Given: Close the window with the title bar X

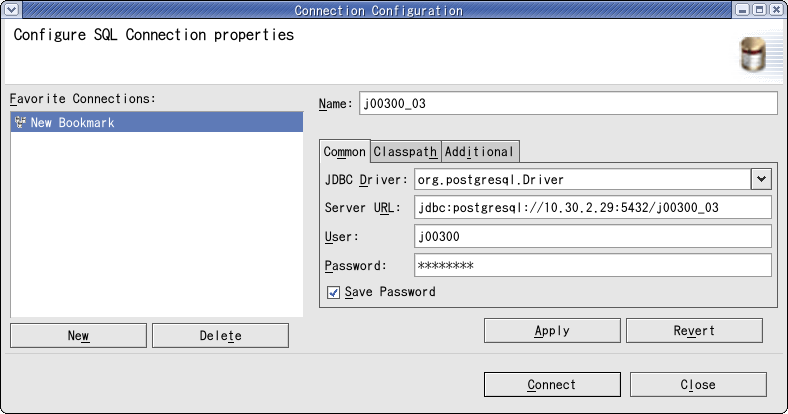Looking at the screenshot, I should (776, 9).
